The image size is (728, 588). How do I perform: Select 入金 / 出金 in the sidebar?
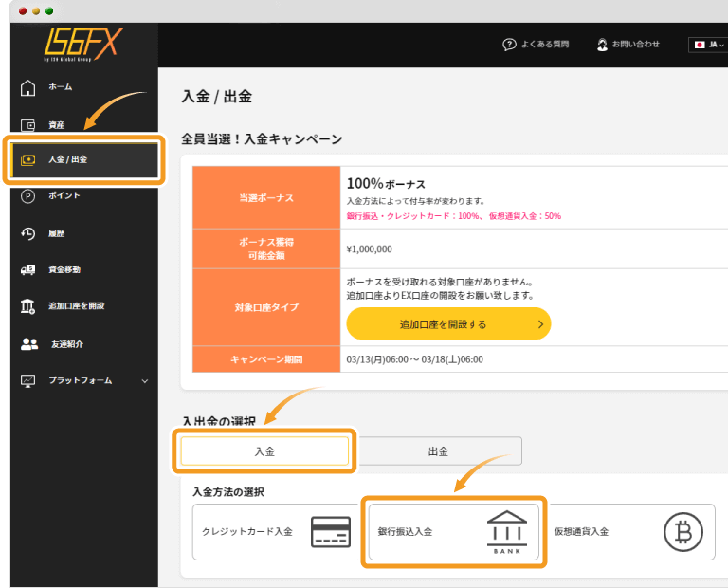85,159
